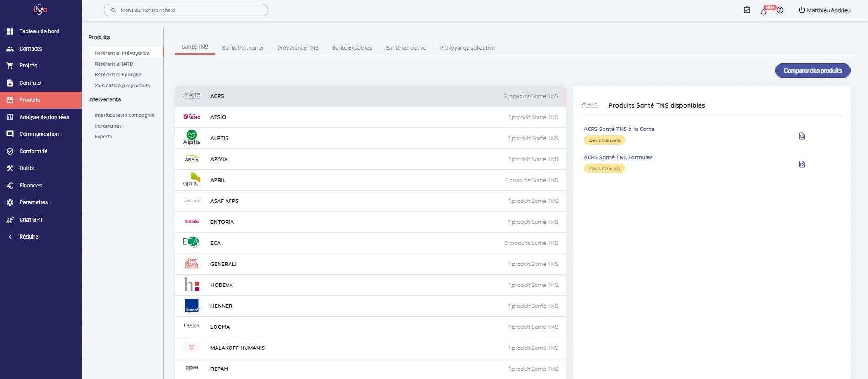Open Référentiel Epargne submenu
868x379 pixels.
click(118, 75)
